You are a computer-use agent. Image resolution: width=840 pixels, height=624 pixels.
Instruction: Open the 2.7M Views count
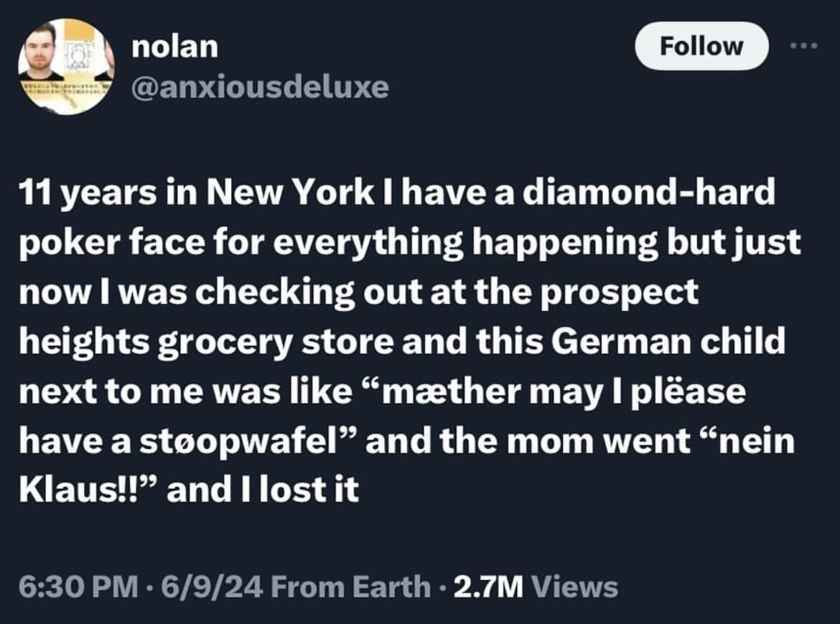(x=533, y=587)
